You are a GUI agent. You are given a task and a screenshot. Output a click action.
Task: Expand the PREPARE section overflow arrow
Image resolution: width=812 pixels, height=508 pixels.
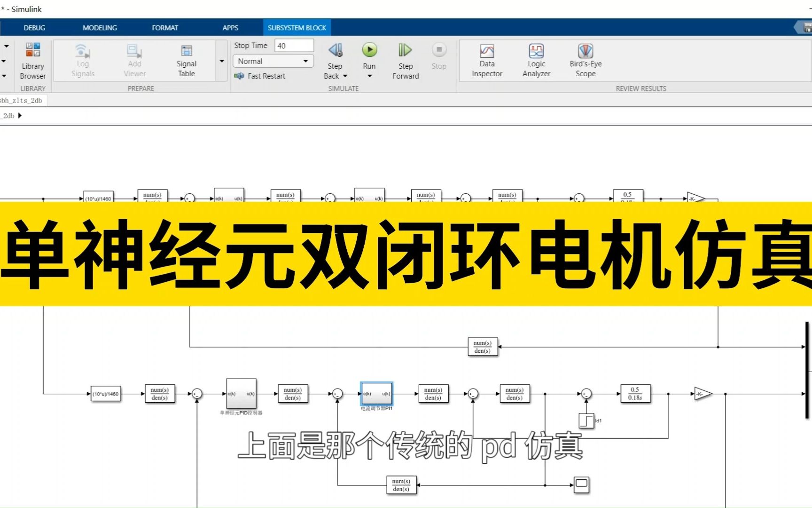coord(221,61)
